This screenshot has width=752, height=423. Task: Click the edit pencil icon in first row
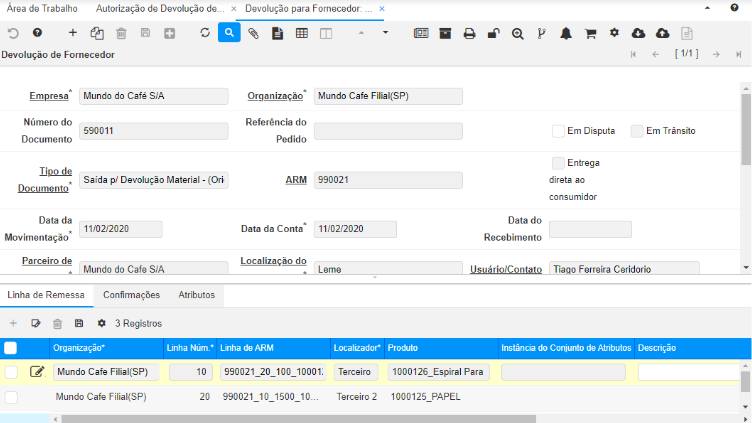37,372
